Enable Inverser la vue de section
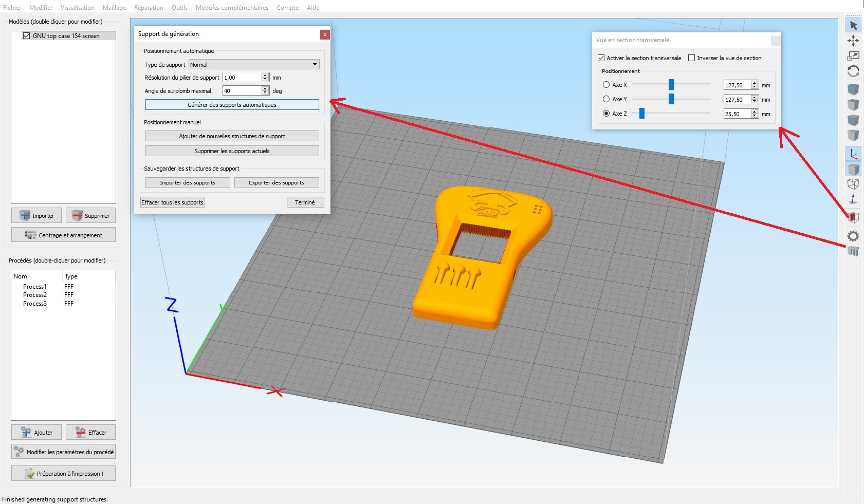This screenshot has width=864, height=504. [x=691, y=58]
